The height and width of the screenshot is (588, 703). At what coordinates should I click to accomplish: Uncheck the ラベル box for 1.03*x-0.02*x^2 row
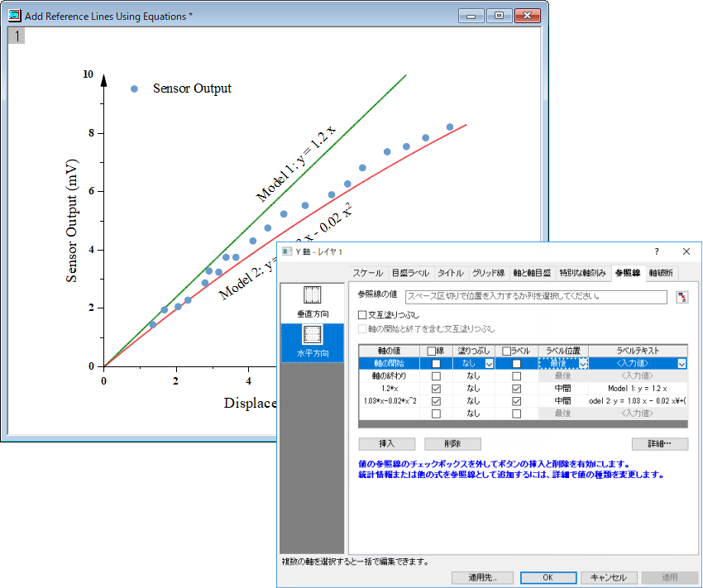pos(516,401)
